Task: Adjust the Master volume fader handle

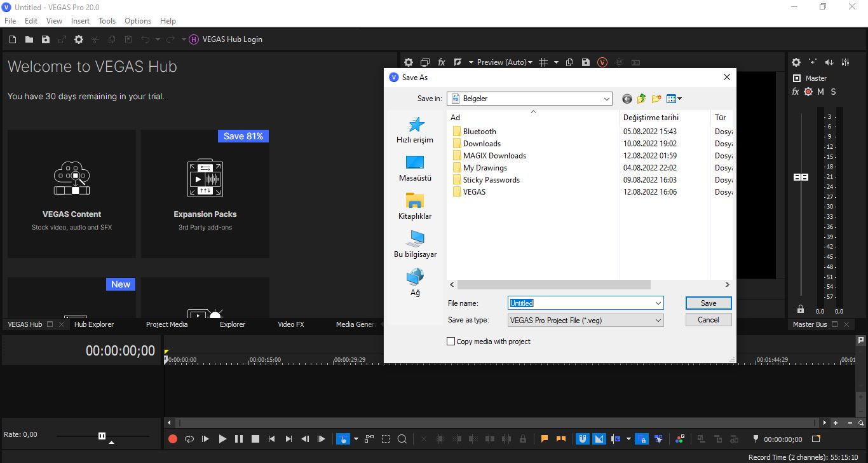Action: click(x=801, y=177)
